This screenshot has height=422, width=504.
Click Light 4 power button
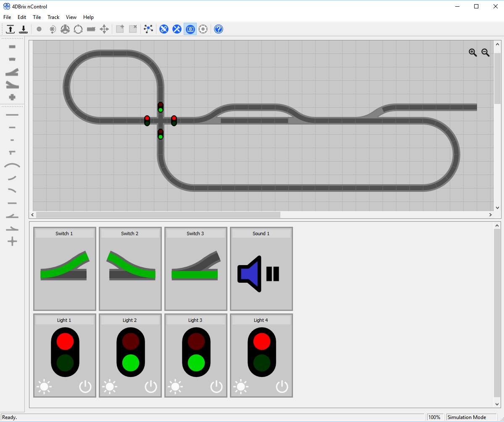click(282, 387)
